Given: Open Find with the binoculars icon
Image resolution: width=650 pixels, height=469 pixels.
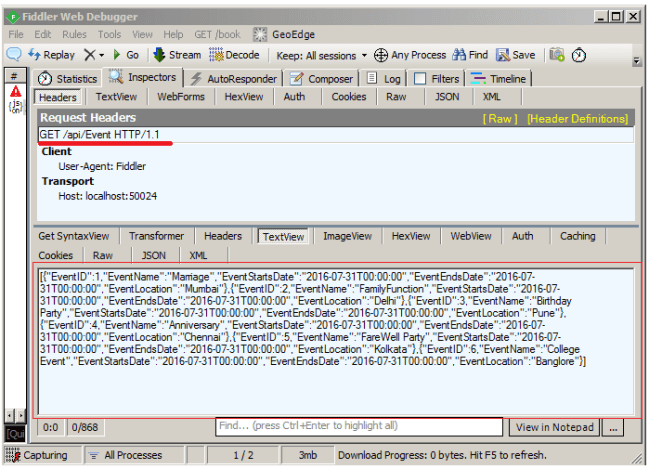Looking at the screenshot, I should [x=470, y=55].
